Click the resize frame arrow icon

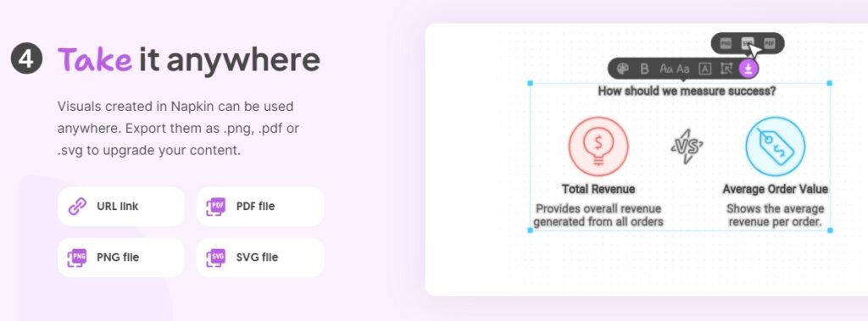click(x=726, y=69)
